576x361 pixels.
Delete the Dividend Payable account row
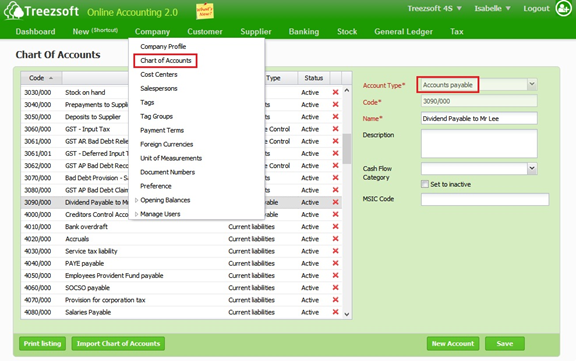[x=335, y=202]
